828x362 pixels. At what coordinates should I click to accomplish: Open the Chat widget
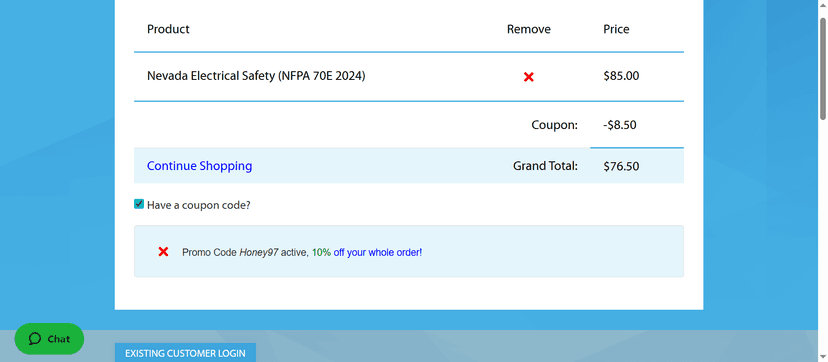(49, 339)
